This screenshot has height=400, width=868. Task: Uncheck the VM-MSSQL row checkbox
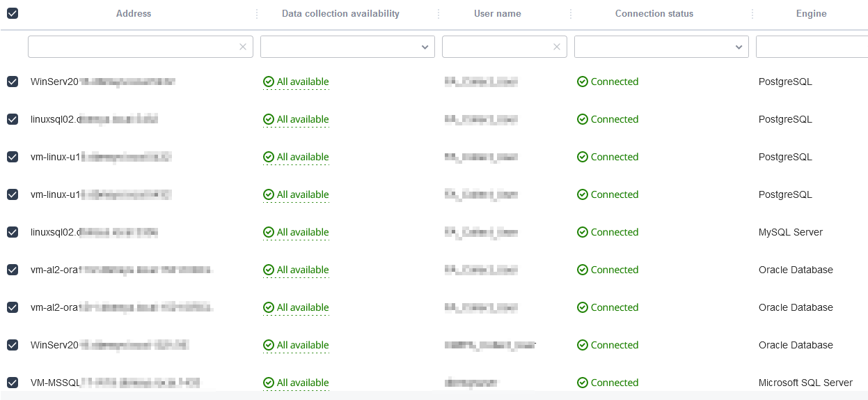[13, 383]
